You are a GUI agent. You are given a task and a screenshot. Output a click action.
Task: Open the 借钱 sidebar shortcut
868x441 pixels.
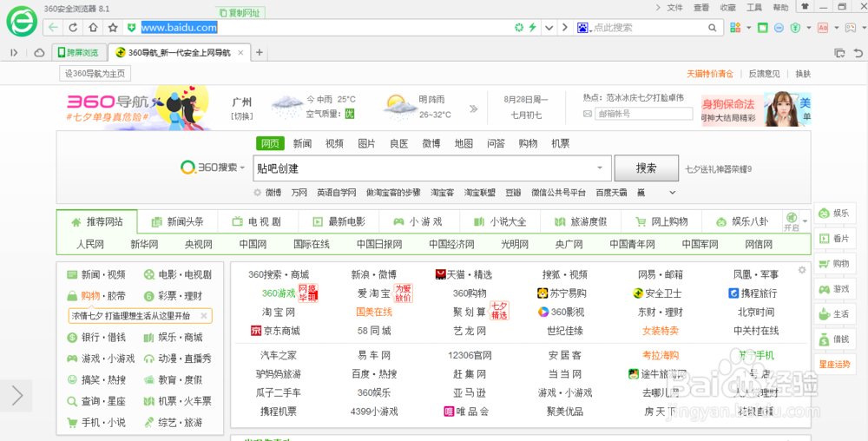[x=833, y=339]
